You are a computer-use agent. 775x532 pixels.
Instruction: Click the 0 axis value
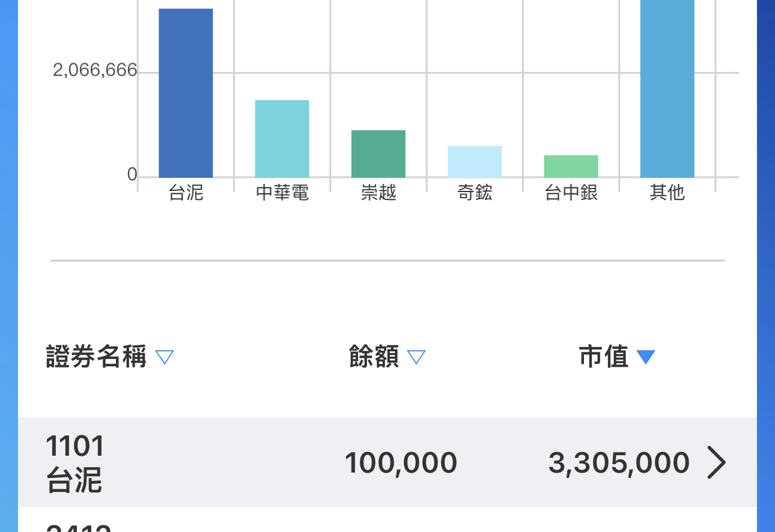click(x=132, y=175)
